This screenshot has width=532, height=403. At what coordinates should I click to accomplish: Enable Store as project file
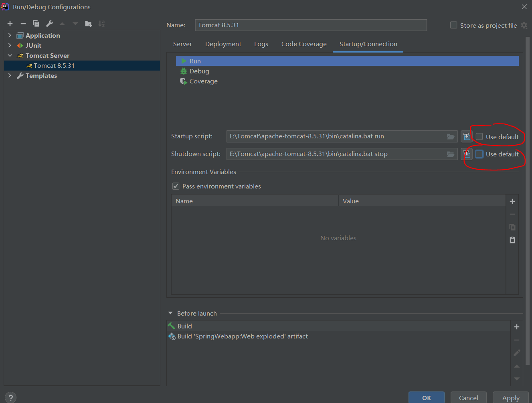[x=453, y=25]
